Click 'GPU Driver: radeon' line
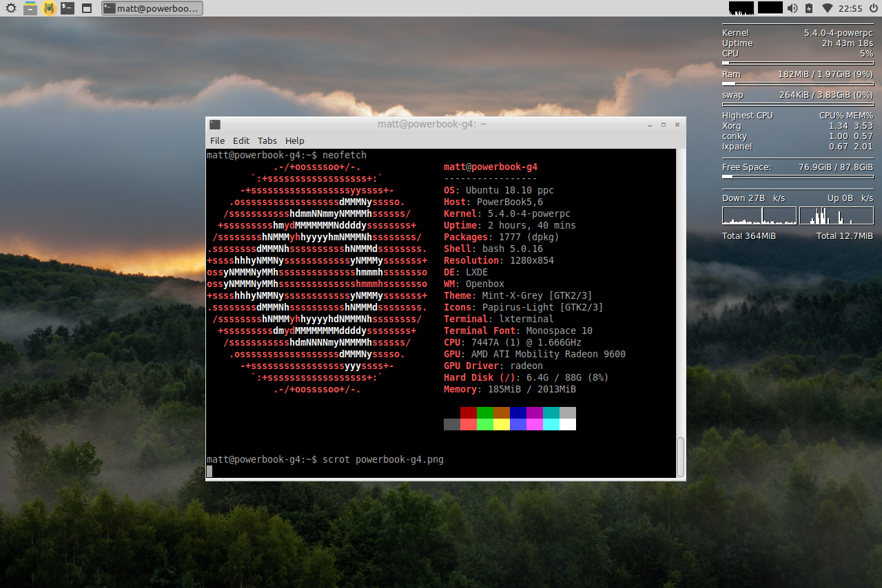Image resolution: width=882 pixels, height=588 pixels. [x=493, y=366]
